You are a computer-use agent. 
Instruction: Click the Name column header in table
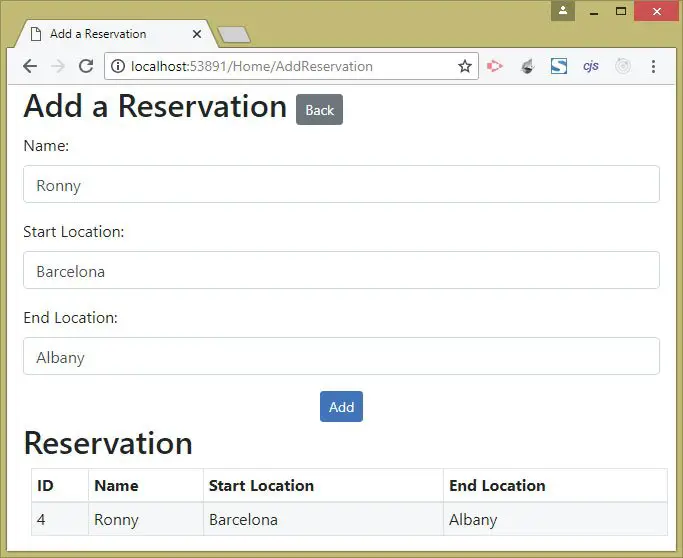coord(146,485)
